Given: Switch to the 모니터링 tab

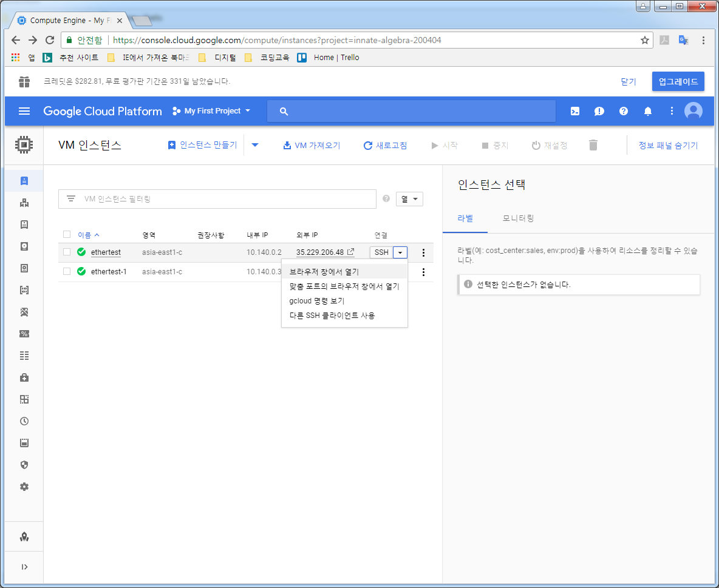Looking at the screenshot, I should tap(518, 218).
